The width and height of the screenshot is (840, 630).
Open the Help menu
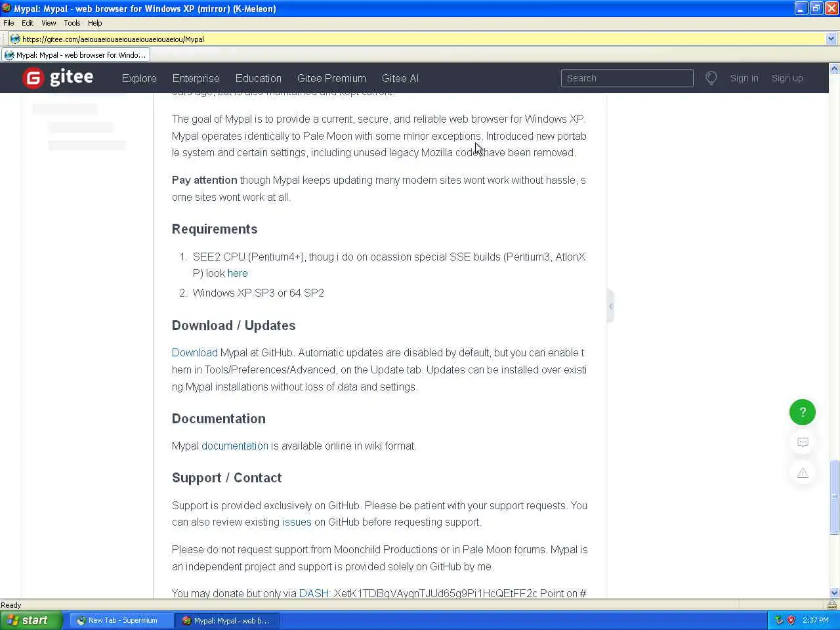pyautogui.click(x=95, y=23)
